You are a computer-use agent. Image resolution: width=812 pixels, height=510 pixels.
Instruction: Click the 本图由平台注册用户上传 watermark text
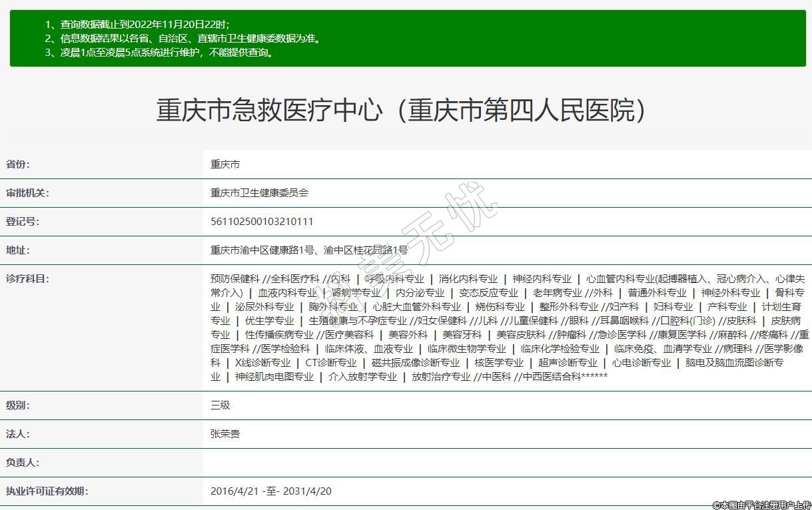pos(761,505)
